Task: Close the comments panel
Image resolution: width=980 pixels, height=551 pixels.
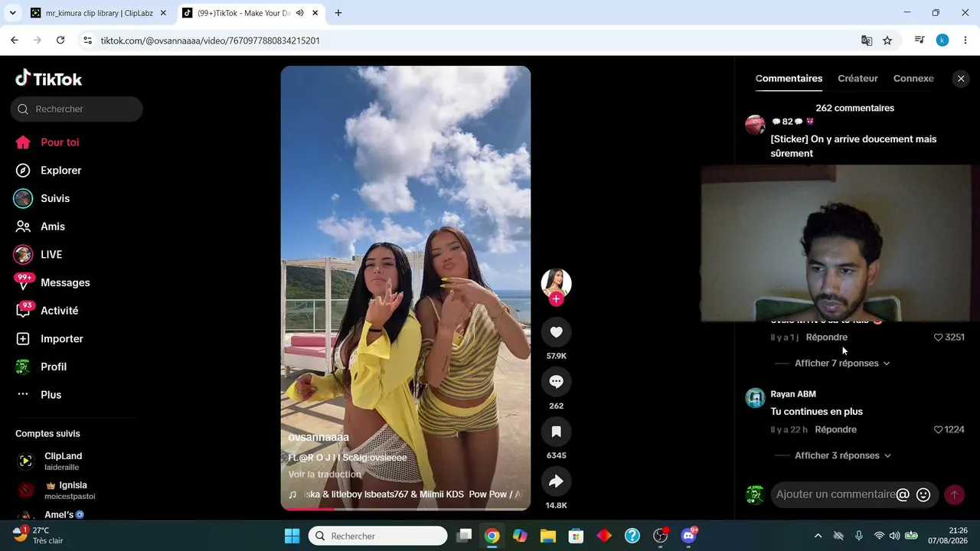Action: click(961, 79)
